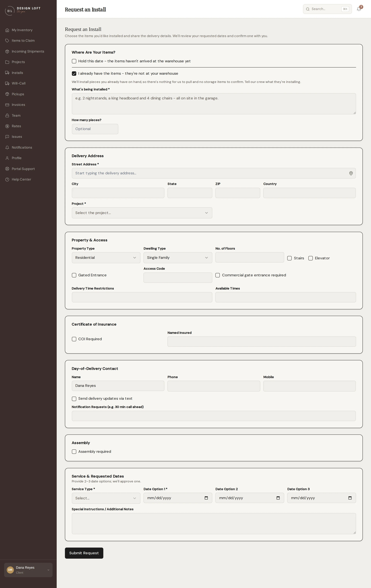371x588 pixels.
Task: Tick the Gated Entrance checkbox
Action: 74,275
